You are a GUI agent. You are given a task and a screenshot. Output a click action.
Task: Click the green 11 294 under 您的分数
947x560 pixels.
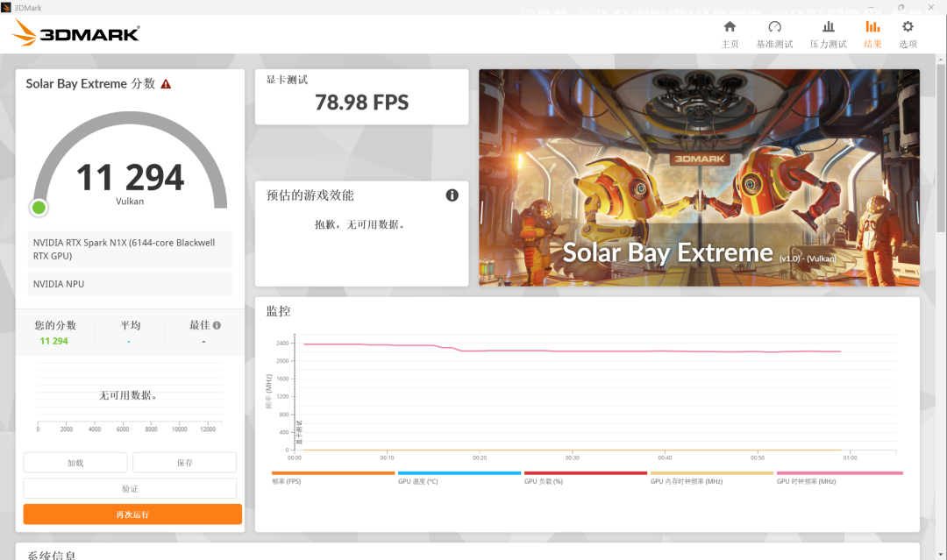(53, 341)
